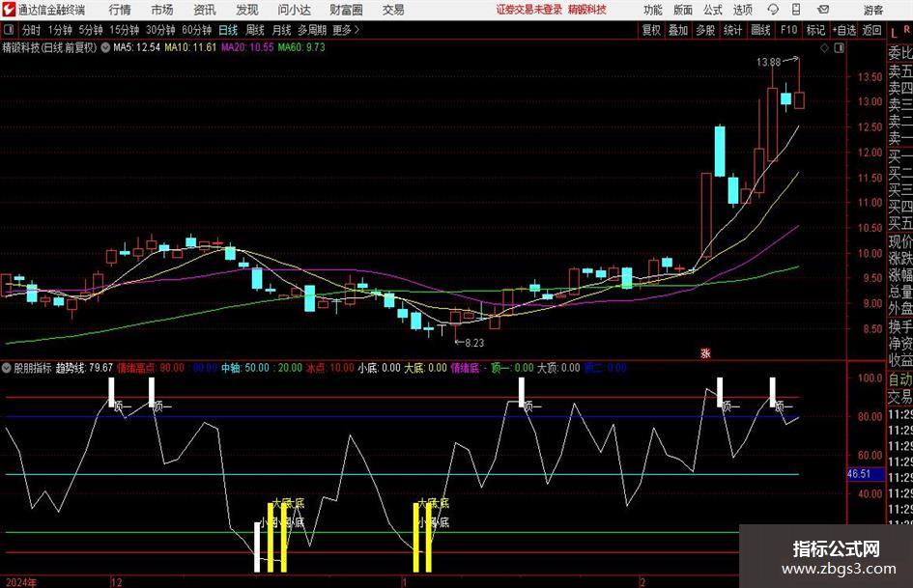This screenshot has width=913, height=588.
Task: Open the 行情 menu
Action: click(120, 10)
